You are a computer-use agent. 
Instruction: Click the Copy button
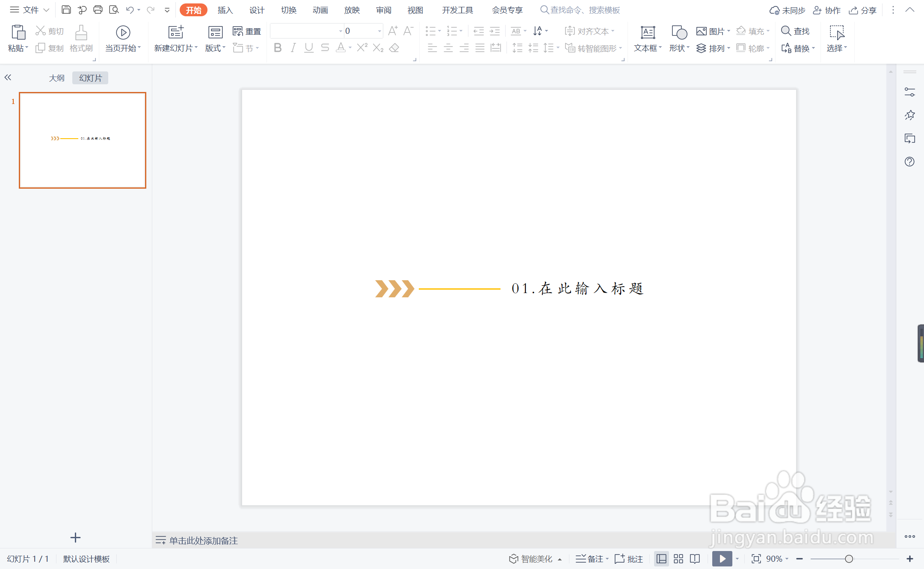[50, 48]
